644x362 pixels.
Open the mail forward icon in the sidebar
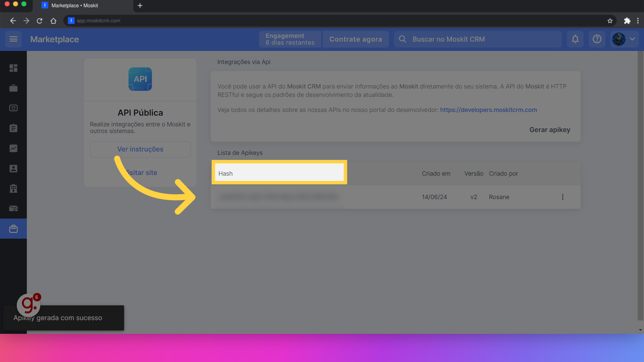[x=13, y=208]
